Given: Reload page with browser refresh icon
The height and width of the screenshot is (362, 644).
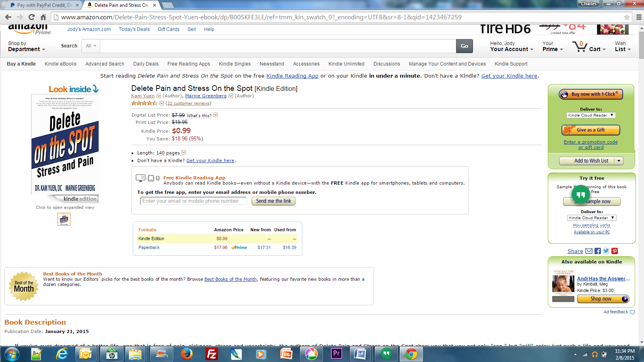Looking at the screenshot, I should click(x=31, y=17).
